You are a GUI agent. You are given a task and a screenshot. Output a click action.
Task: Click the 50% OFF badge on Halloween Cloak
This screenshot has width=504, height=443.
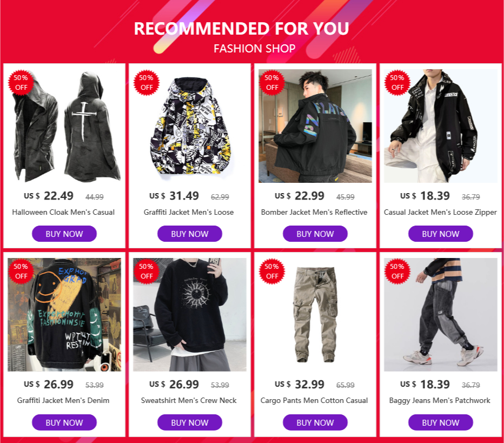(21, 83)
